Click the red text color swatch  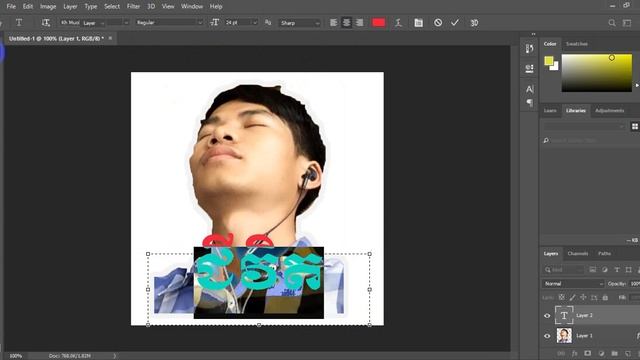click(x=378, y=23)
